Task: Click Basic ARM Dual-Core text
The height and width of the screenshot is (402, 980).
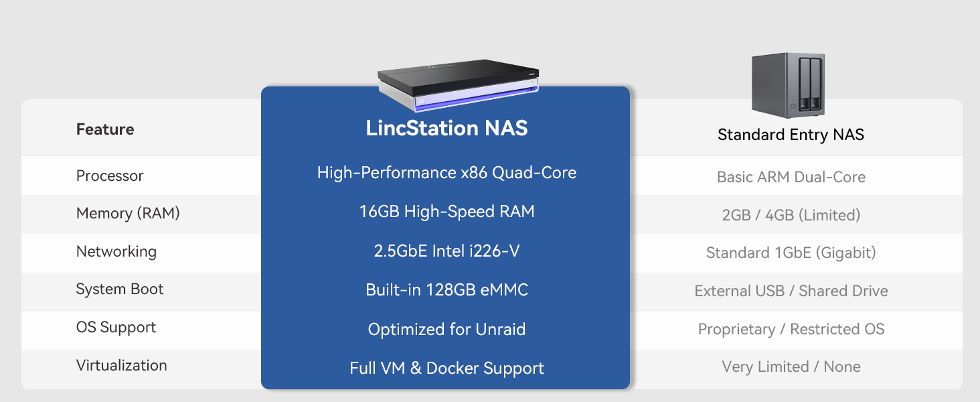Action: click(x=791, y=178)
